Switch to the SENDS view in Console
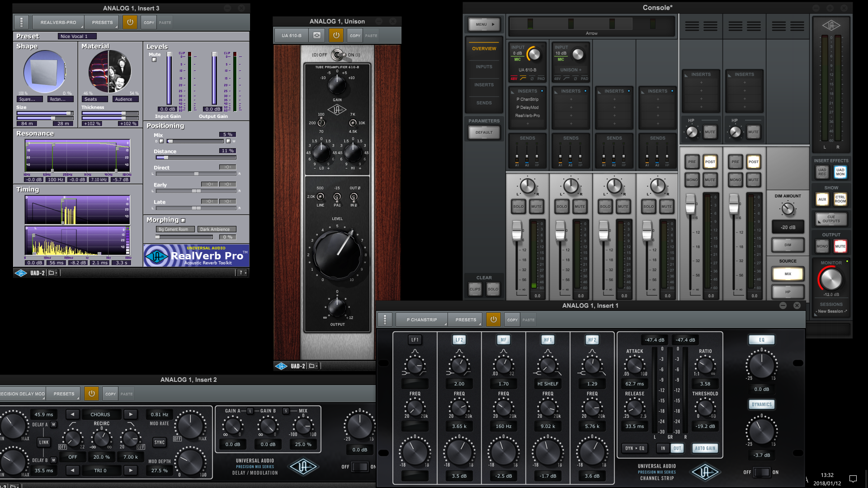The width and height of the screenshot is (868, 488). (484, 103)
